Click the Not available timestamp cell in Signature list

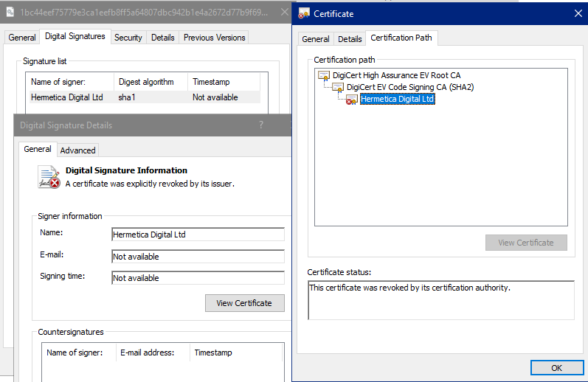click(x=215, y=97)
